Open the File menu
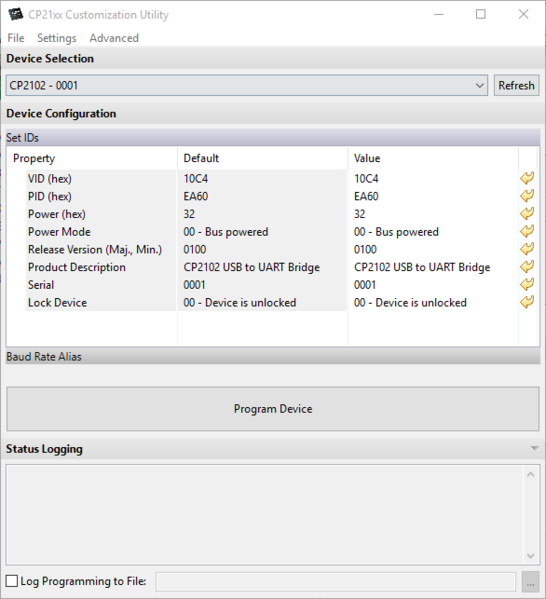 [x=16, y=38]
